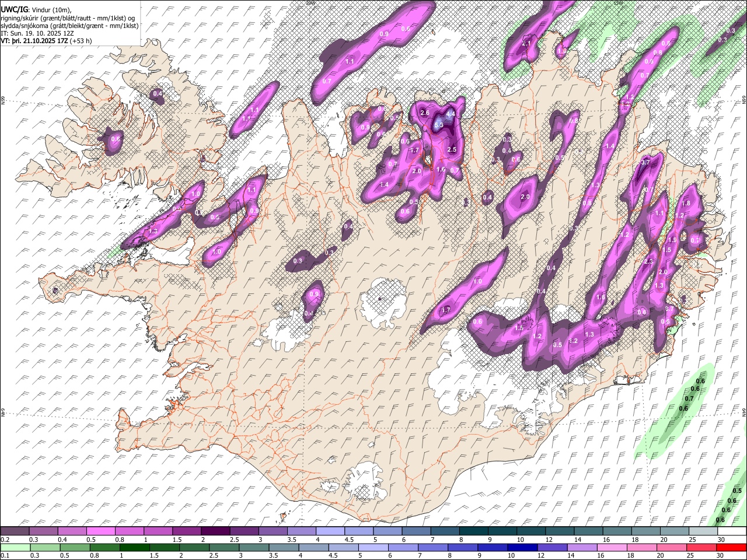The height and width of the screenshot is (560, 747).
Task: Click the 5.3 snowfall peak value
Action: [x=439, y=125]
